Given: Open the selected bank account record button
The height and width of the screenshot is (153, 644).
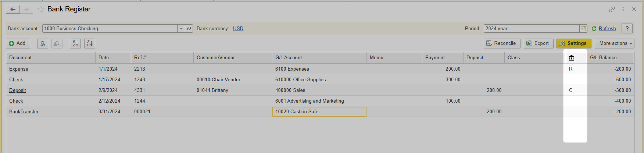Looking at the screenshot, I should pos(189,28).
